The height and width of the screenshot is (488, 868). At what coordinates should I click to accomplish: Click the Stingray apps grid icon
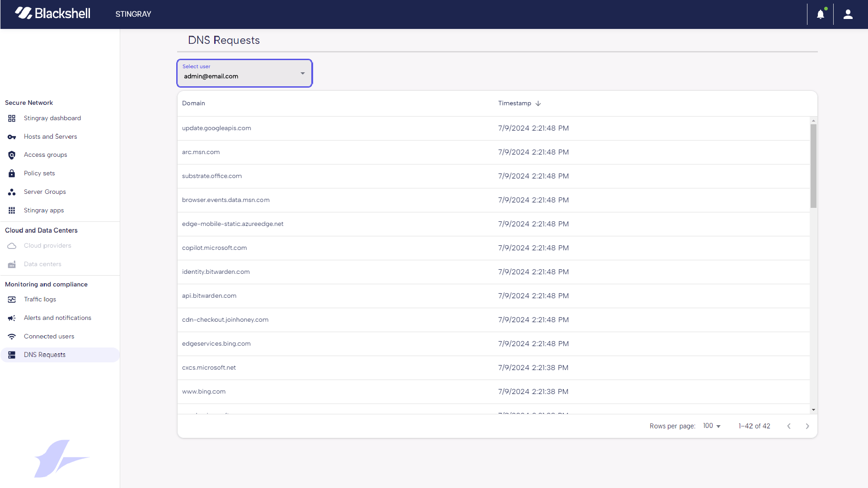tap(12, 210)
